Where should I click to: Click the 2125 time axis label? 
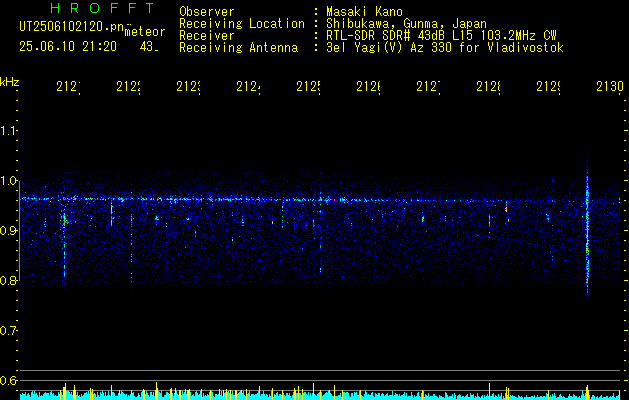tap(308, 86)
